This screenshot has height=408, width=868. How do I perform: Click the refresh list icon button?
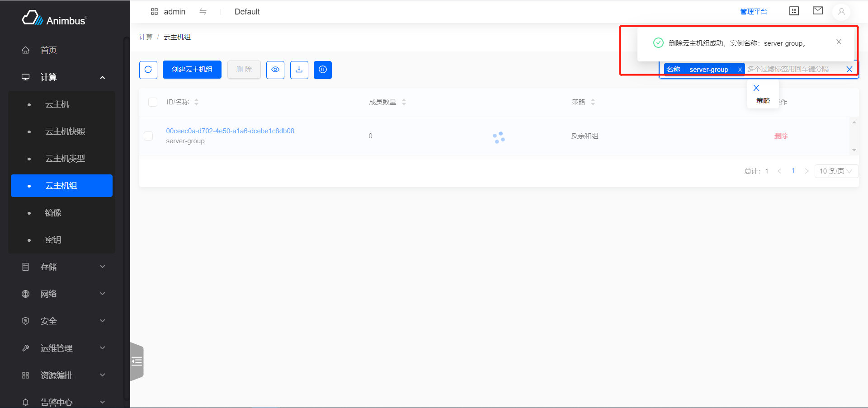pos(148,70)
